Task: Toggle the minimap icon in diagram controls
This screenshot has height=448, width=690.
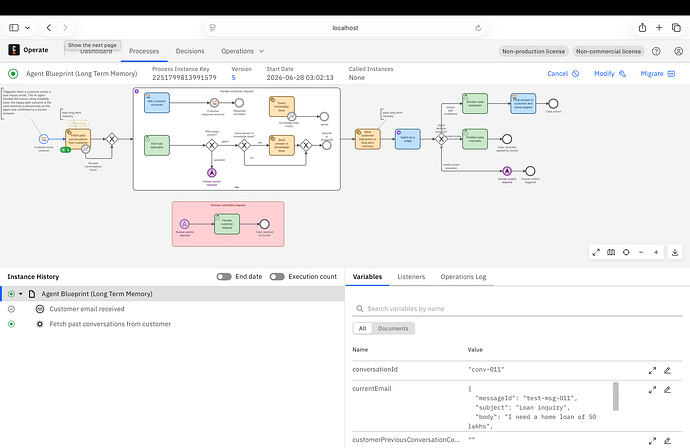Action: [611, 252]
